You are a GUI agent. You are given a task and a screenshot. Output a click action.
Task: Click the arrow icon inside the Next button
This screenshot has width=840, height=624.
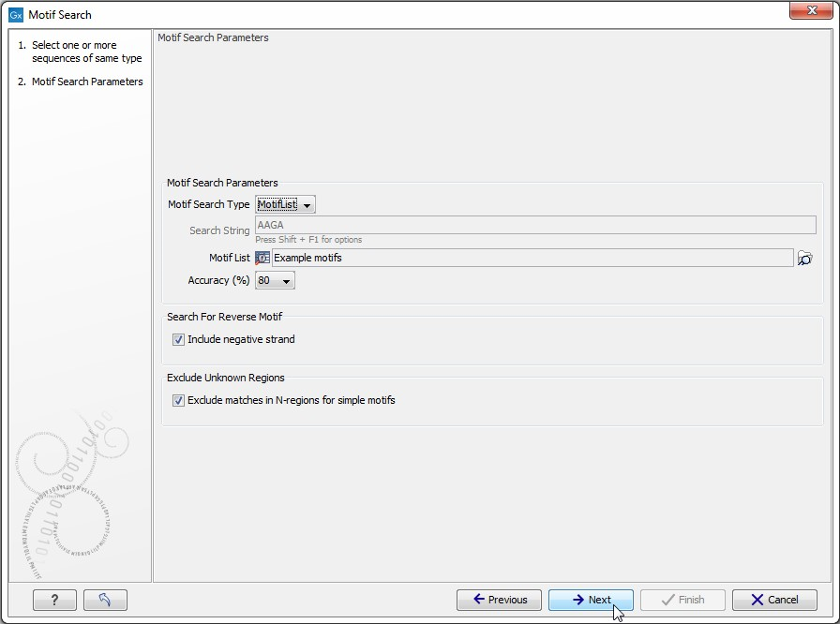pos(576,600)
